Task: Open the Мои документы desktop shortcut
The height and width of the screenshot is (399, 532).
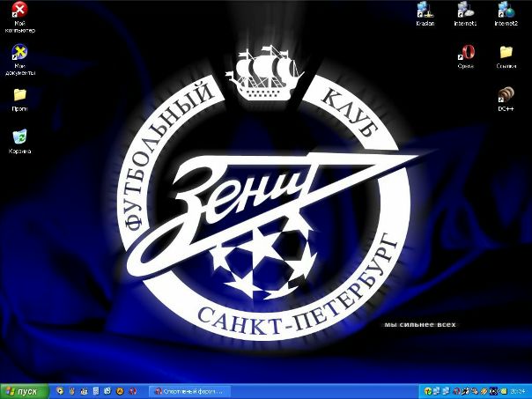Action: coord(19,52)
